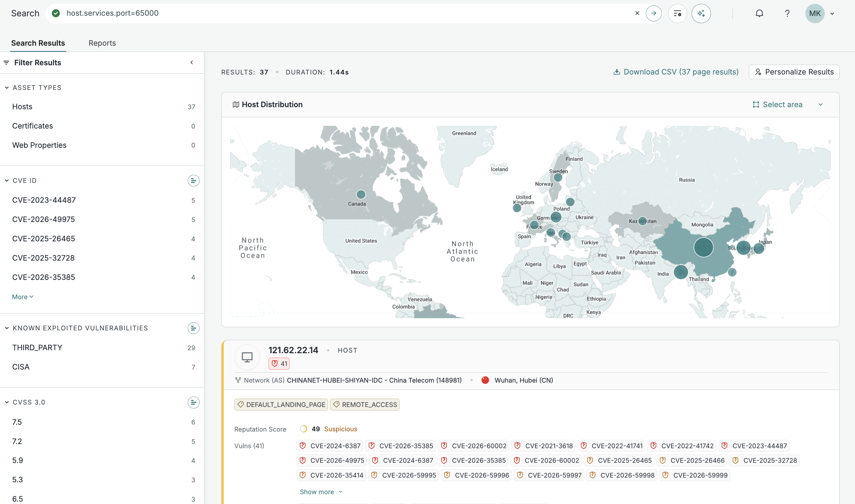Click the large China host cluster marker
855x504 pixels.
point(703,247)
